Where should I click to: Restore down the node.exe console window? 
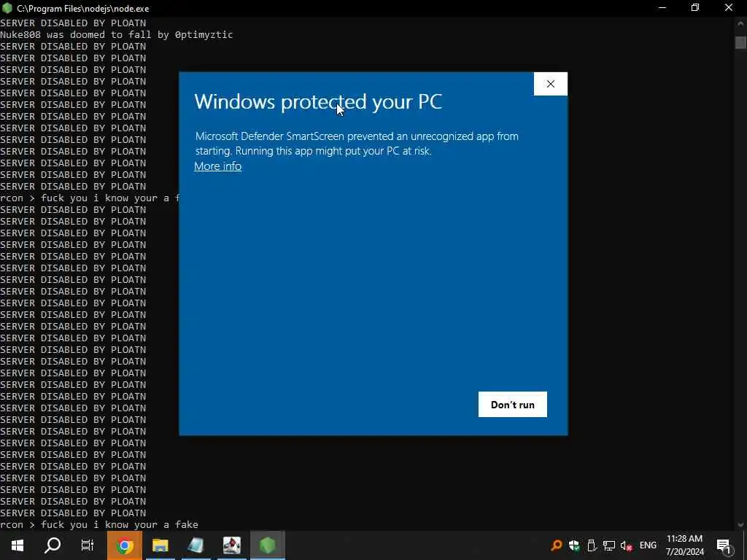(x=695, y=7)
